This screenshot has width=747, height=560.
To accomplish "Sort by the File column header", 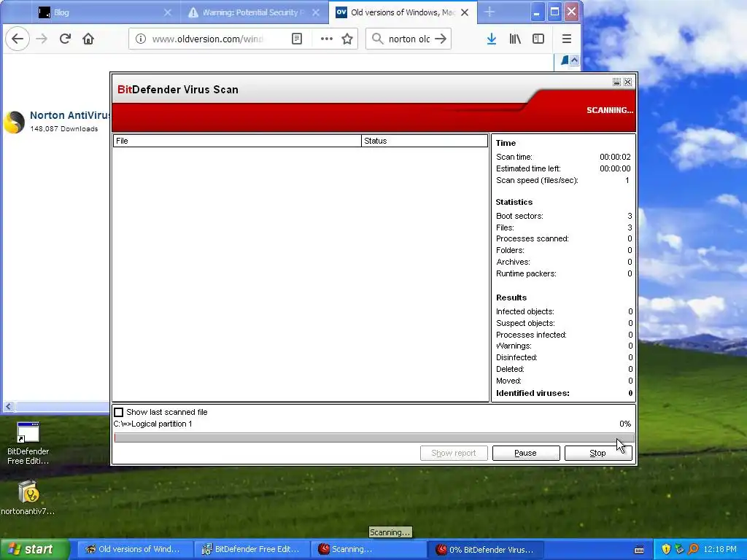I will click(237, 141).
